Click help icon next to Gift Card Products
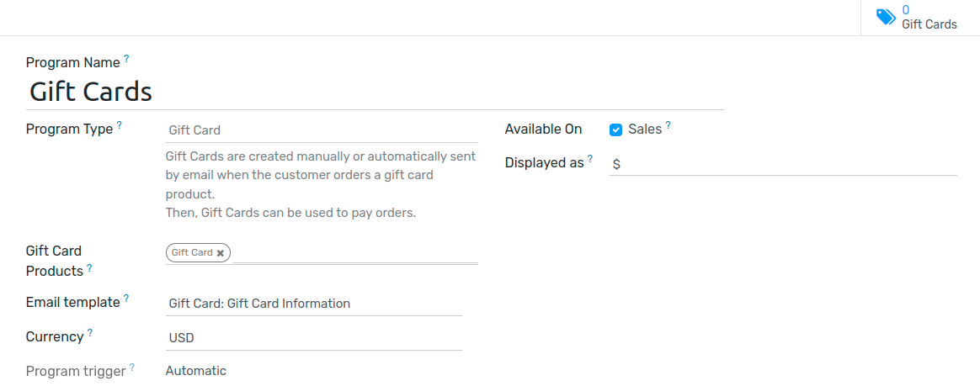Viewport: 980px width, 386px height. click(x=89, y=267)
